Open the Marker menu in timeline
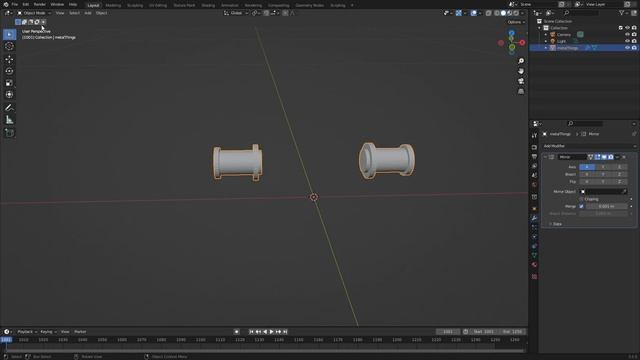The width and height of the screenshot is (640, 360). point(80,332)
